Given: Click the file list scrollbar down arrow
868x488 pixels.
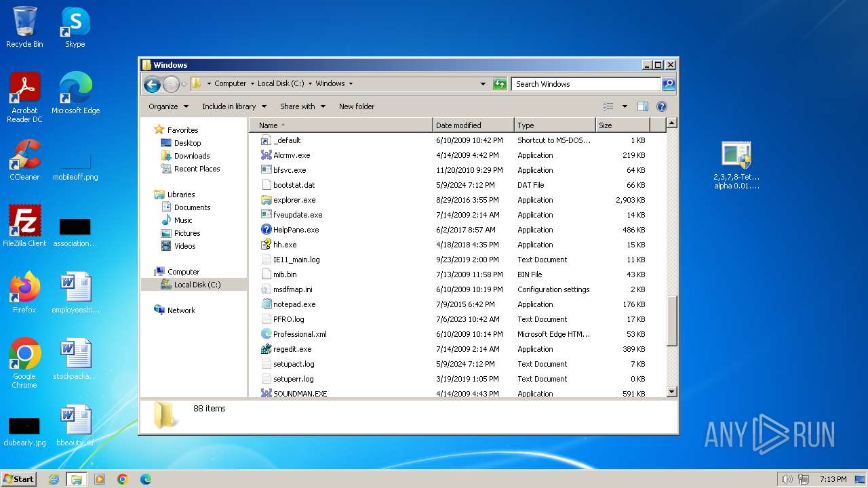Looking at the screenshot, I should (672, 392).
